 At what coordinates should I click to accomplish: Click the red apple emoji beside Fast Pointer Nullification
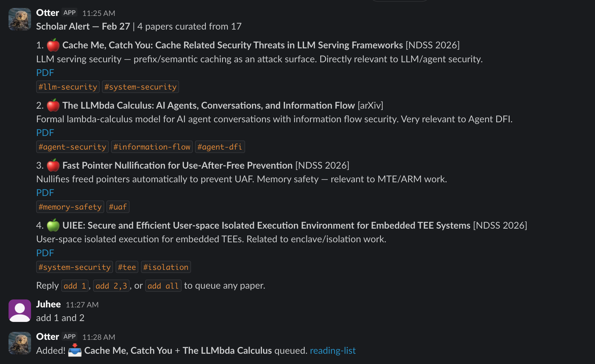53,165
